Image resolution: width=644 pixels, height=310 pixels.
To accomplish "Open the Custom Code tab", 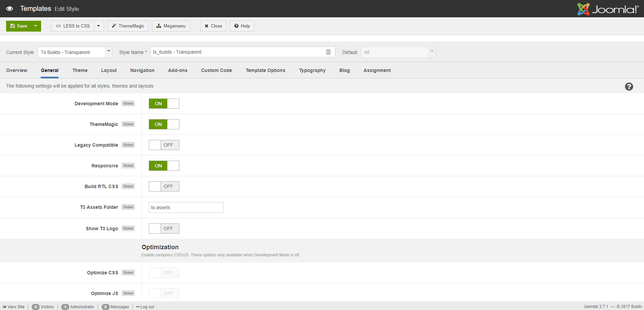I will click(216, 70).
